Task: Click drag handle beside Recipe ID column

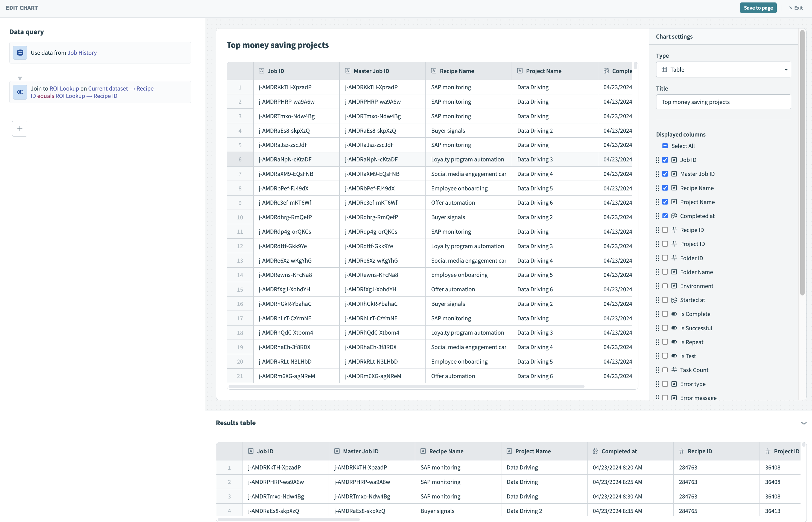Action: click(657, 230)
